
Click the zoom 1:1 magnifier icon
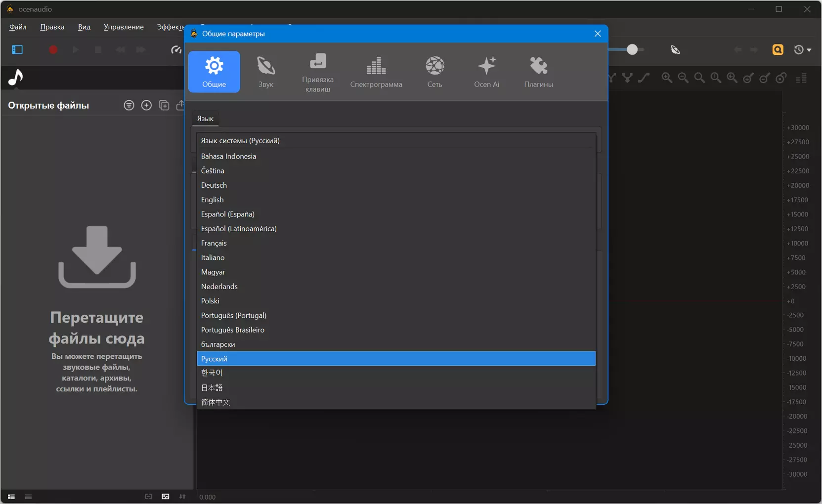click(716, 78)
